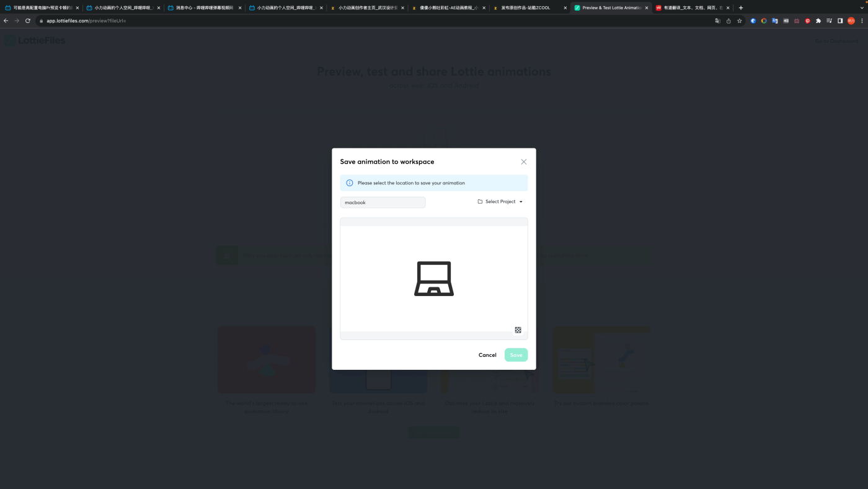Reload the current page

28,20
